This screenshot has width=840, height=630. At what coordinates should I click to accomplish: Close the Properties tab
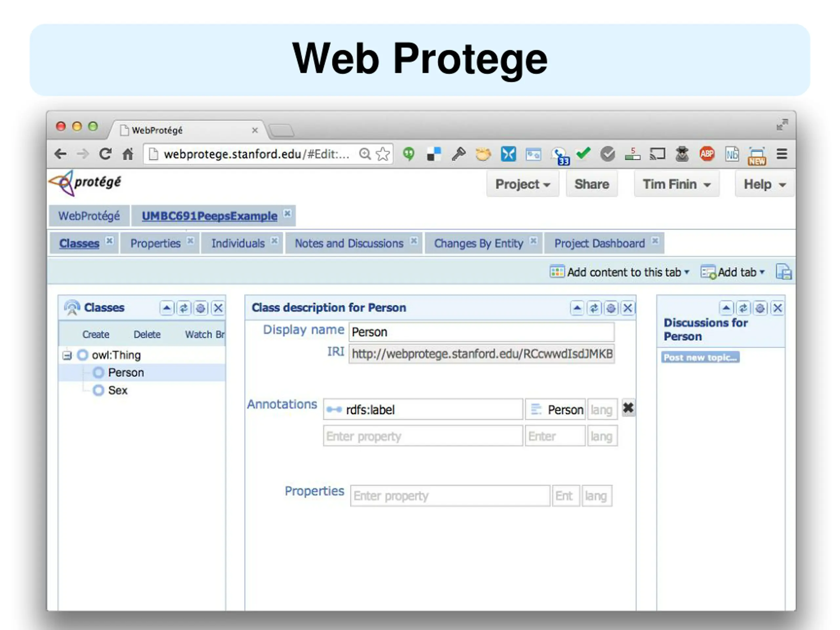tap(190, 241)
